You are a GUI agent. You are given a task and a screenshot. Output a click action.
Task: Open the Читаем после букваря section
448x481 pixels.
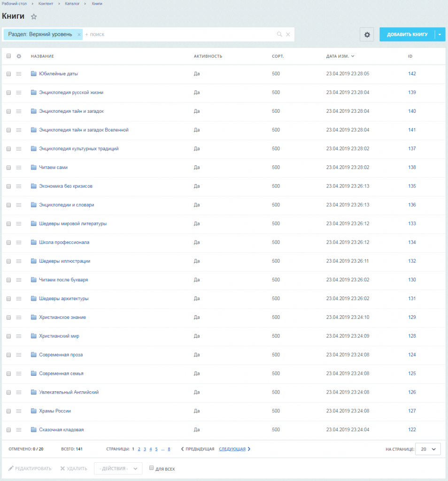(x=63, y=280)
